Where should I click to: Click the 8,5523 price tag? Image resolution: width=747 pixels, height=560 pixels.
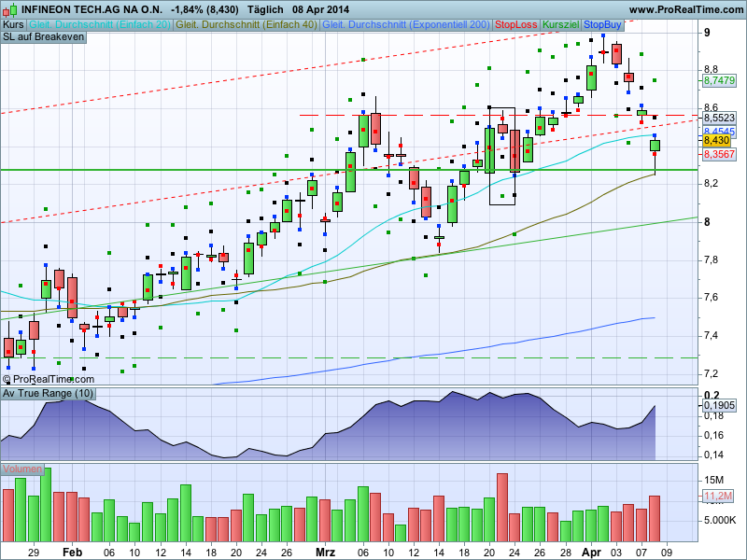[719, 118]
